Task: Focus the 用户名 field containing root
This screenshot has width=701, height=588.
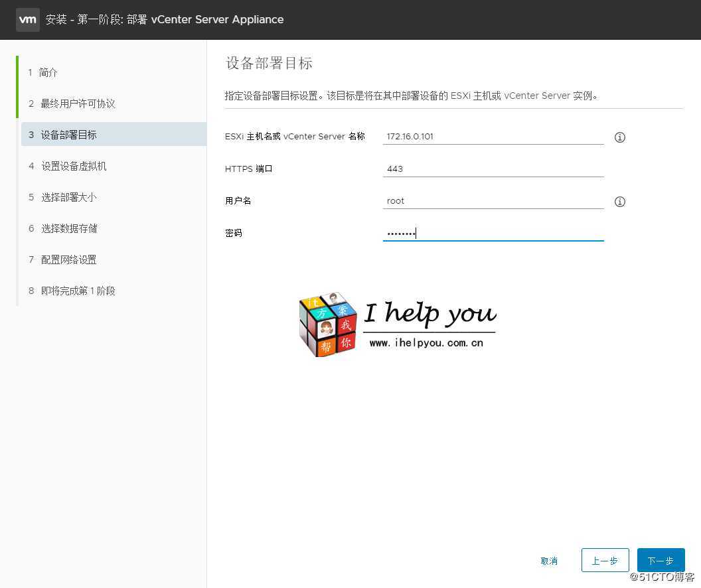Action: click(x=493, y=201)
